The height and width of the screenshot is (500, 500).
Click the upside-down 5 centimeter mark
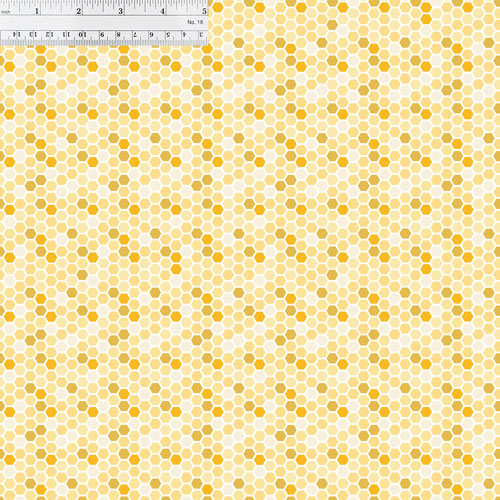pos(168,34)
